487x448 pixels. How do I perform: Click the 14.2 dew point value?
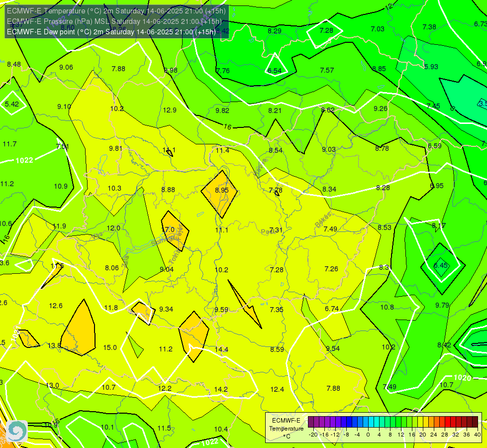coord(221,389)
